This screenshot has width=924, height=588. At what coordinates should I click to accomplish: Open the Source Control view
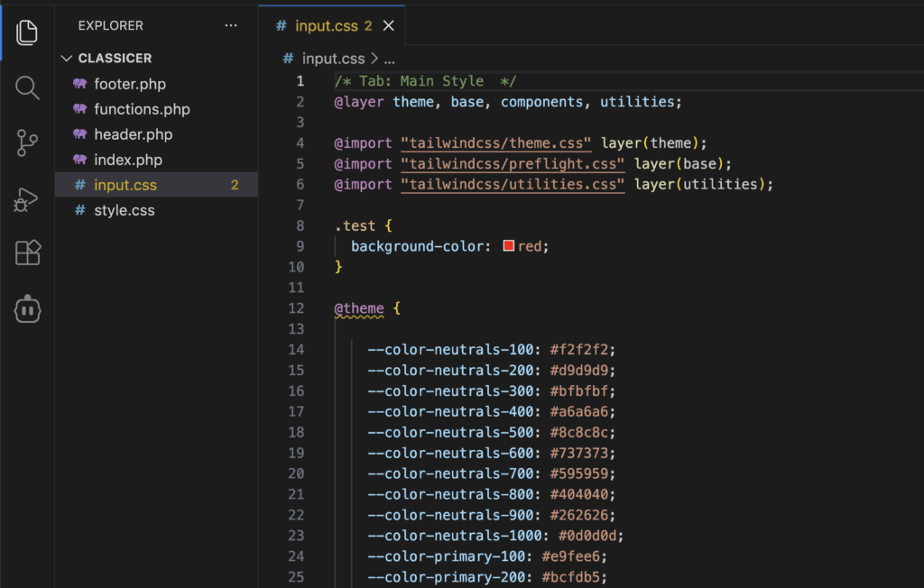click(27, 142)
